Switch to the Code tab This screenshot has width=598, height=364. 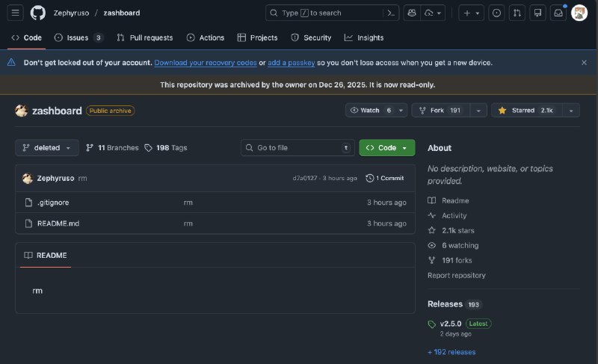[x=27, y=37]
